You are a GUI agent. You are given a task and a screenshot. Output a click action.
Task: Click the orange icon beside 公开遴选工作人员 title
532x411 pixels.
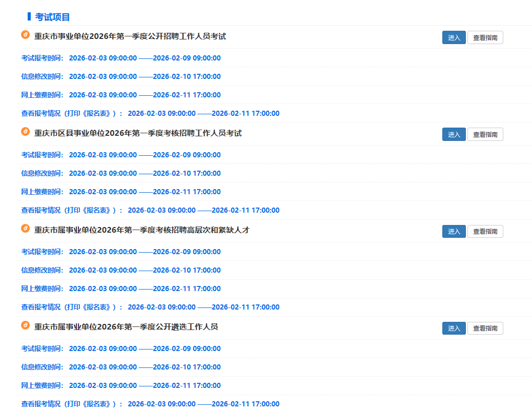[x=25, y=325]
